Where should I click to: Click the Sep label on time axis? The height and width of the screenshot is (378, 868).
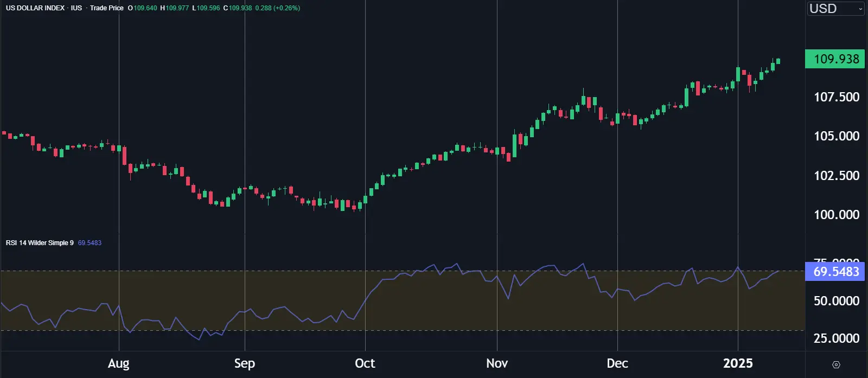click(x=245, y=363)
